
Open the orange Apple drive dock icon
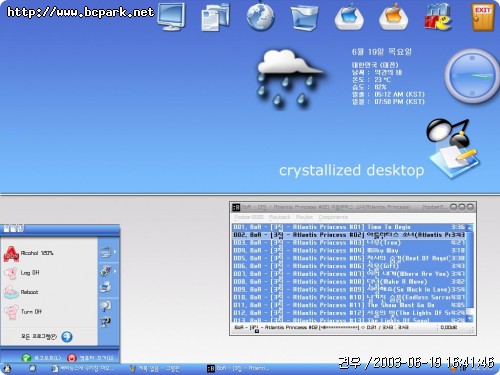(393, 17)
